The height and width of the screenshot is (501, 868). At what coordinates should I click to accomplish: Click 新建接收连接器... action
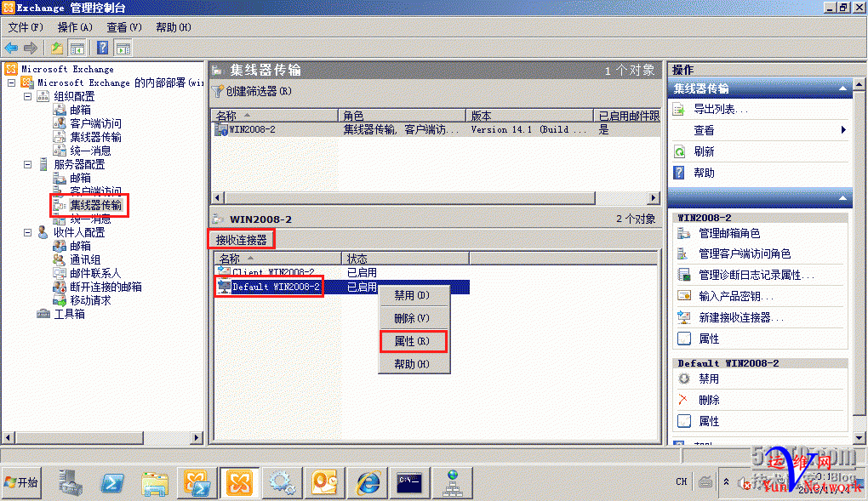tap(741, 318)
